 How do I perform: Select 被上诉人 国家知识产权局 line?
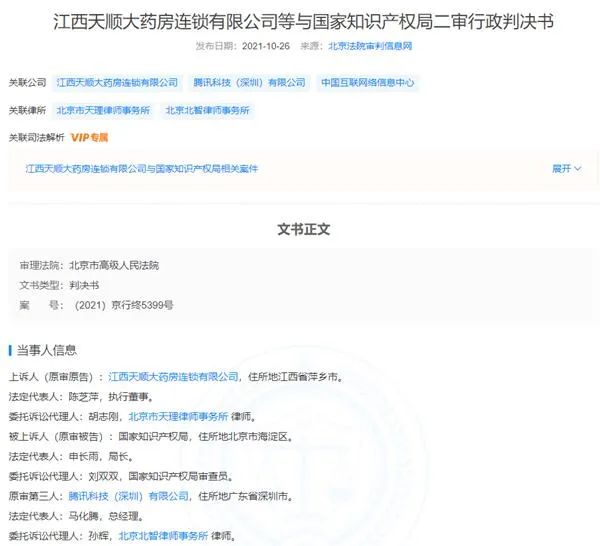coord(151,437)
